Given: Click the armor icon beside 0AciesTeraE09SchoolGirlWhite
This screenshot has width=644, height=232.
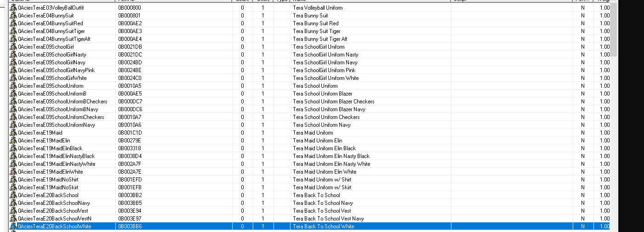Looking at the screenshot, I should pyautogui.click(x=13, y=78).
